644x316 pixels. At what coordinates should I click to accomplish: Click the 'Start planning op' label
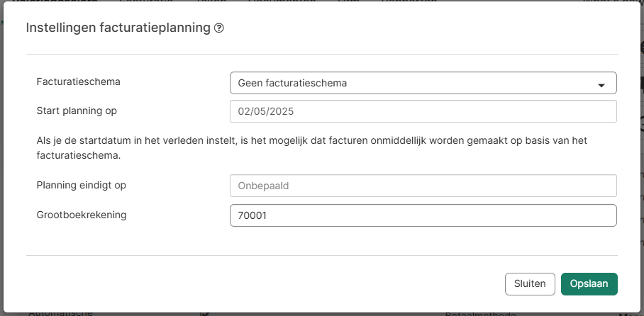point(77,110)
